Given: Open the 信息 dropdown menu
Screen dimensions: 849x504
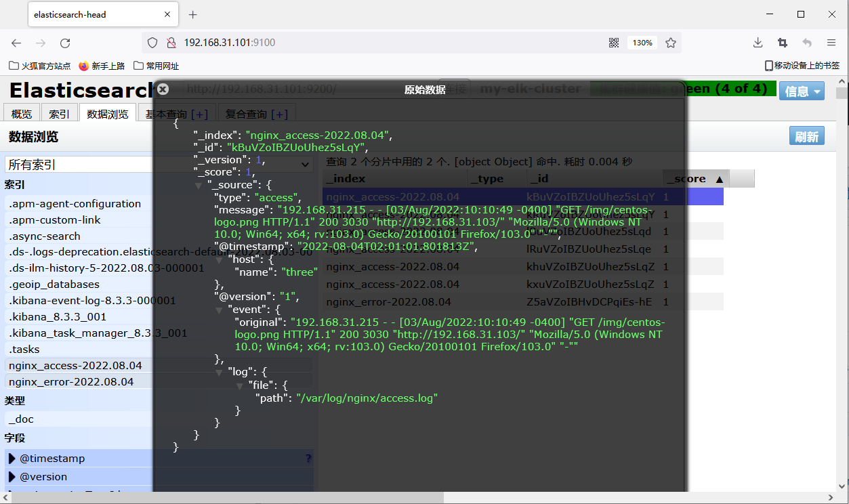Looking at the screenshot, I should coord(802,91).
